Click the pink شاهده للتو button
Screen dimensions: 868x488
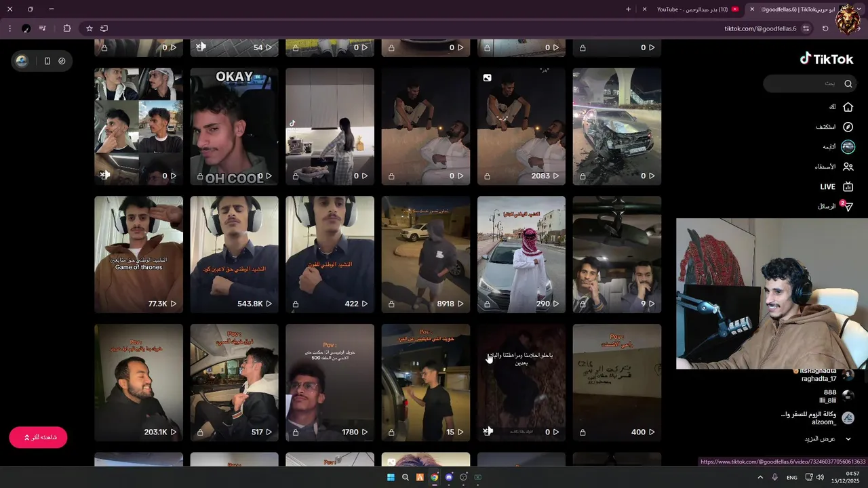coord(38,437)
